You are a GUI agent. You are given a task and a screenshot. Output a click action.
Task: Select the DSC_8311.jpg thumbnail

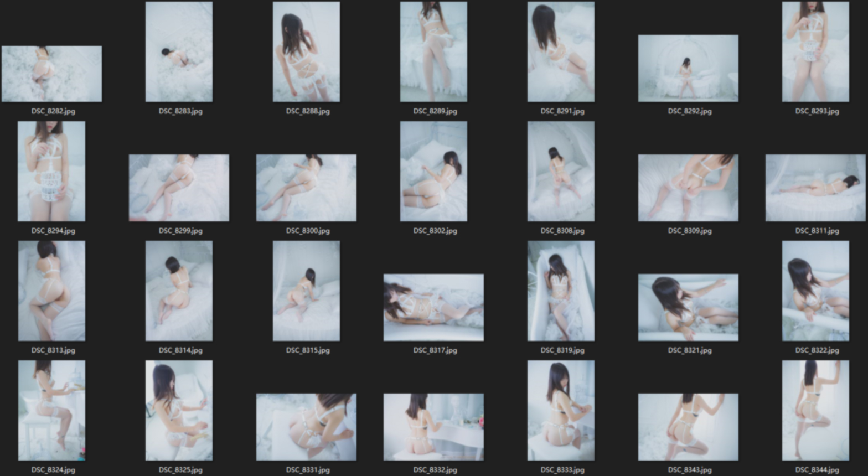point(815,188)
